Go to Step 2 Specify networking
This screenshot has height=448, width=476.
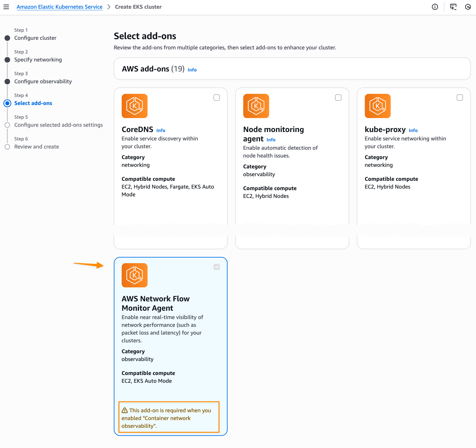pos(38,60)
